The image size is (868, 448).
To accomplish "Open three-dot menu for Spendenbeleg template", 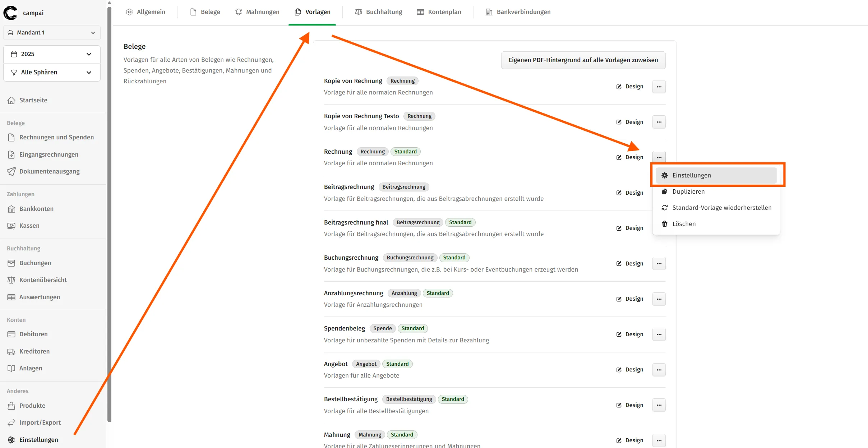I will coord(659,334).
